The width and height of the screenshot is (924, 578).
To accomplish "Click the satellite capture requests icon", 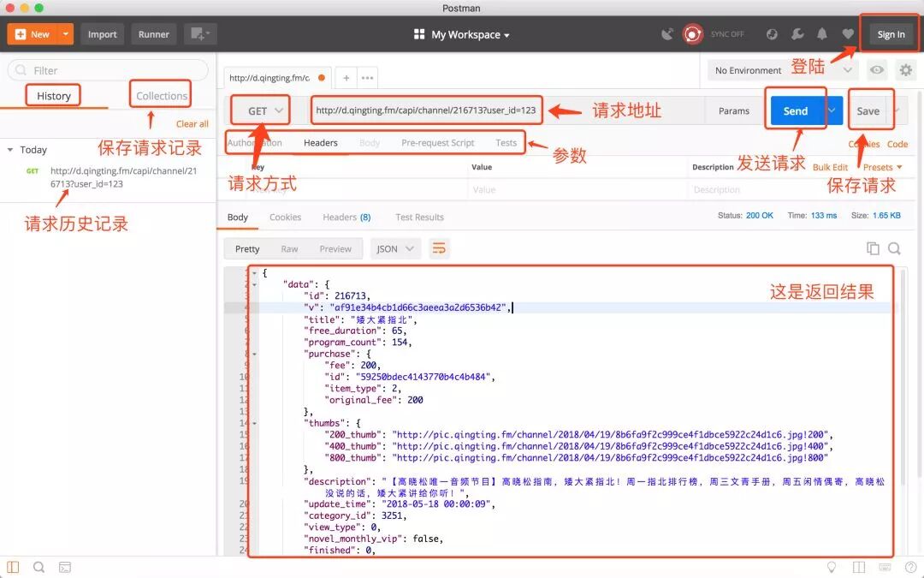I will (667, 34).
